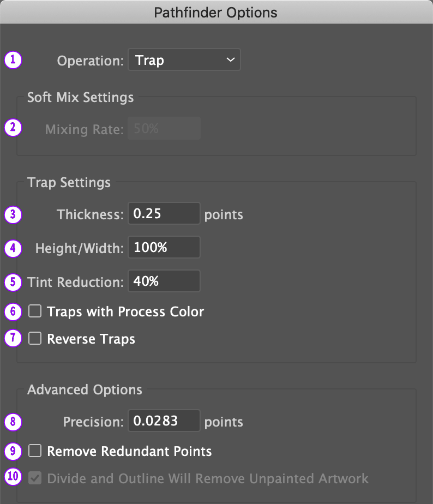Click the Operation dropdown chevron arrow
The height and width of the screenshot is (504, 433).
click(x=230, y=60)
